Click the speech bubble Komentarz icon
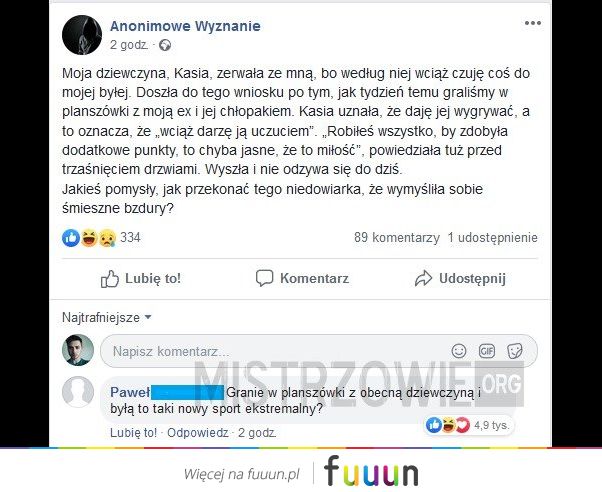Viewport: 602px width, 492px height. (x=265, y=278)
